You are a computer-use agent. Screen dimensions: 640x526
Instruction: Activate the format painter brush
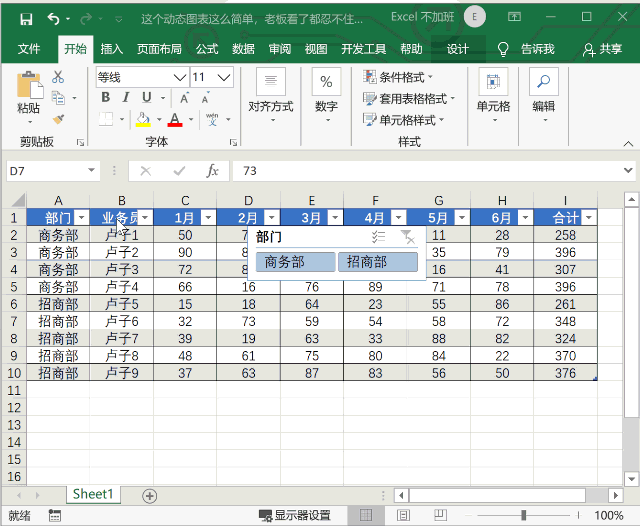pyautogui.click(x=58, y=119)
